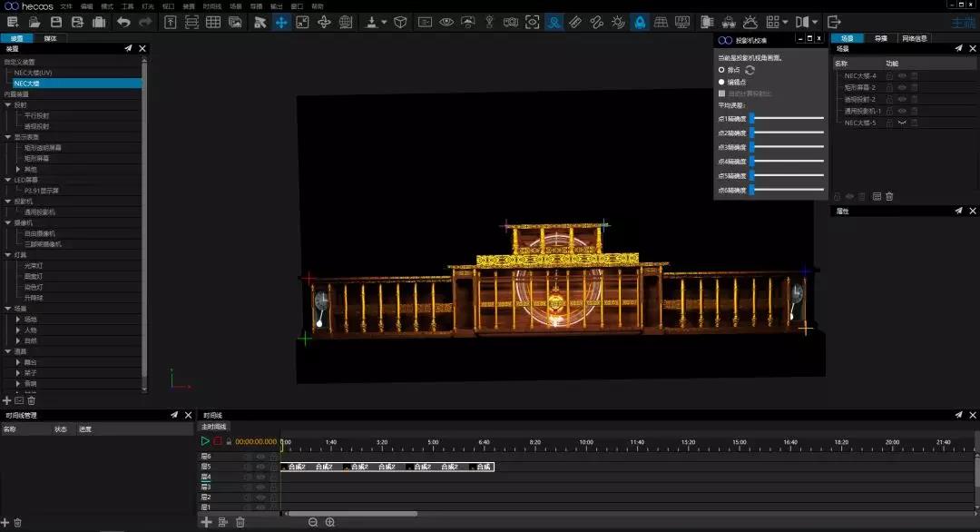Click the trash button in the scene panel
980x532 pixels.
(888, 195)
